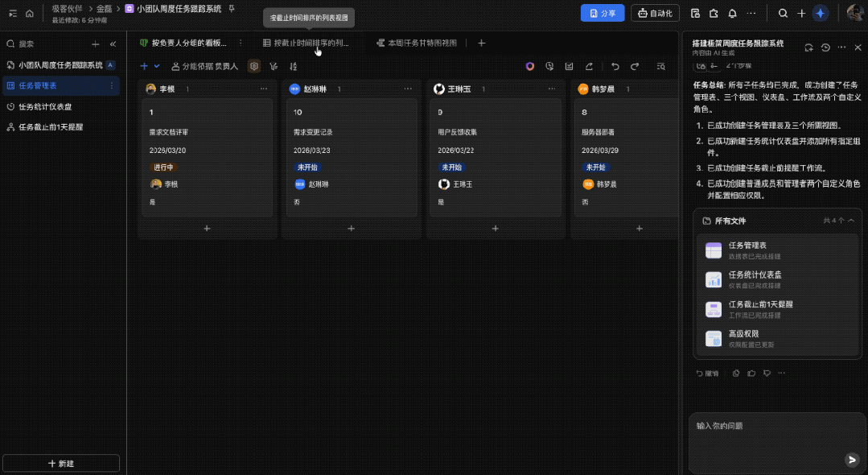
Task: Thumbs up the AI response
Action: 751,373
